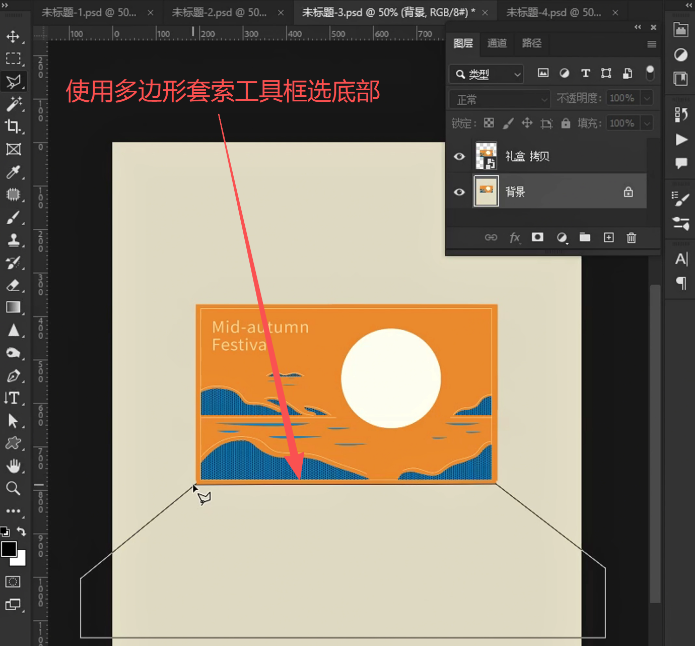The image size is (695, 646).
Task: Create a new layer group
Action: pos(585,237)
